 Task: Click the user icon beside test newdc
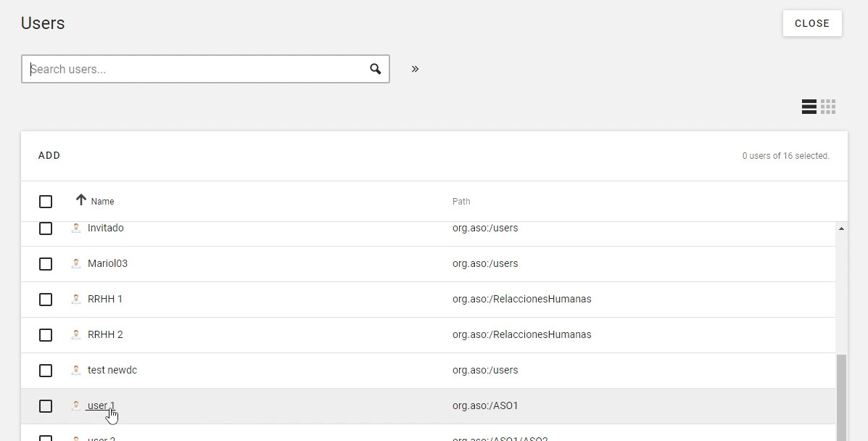pos(76,370)
